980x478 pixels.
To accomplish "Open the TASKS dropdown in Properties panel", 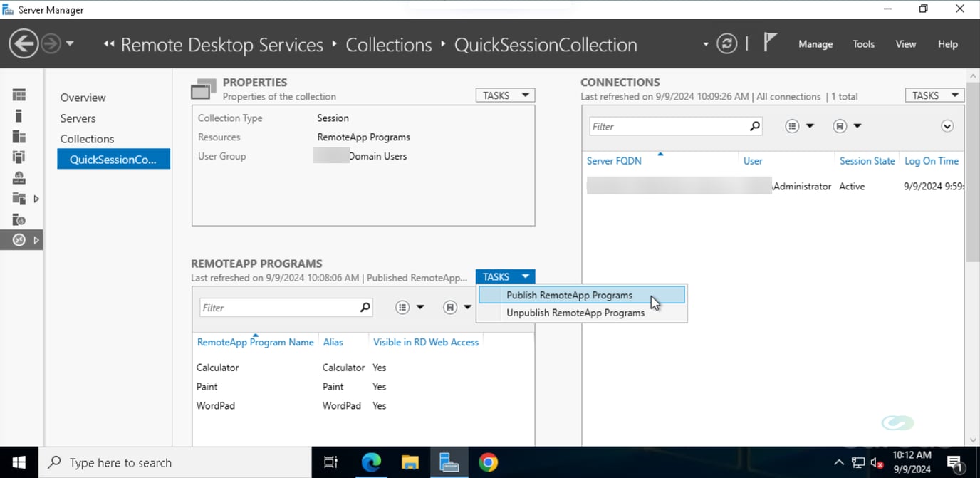I will [504, 95].
